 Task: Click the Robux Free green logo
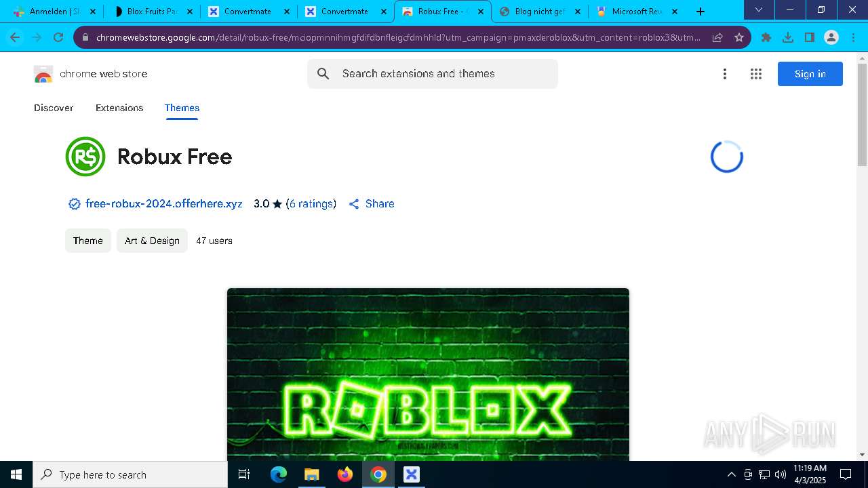pyautogui.click(x=85, y=157)
